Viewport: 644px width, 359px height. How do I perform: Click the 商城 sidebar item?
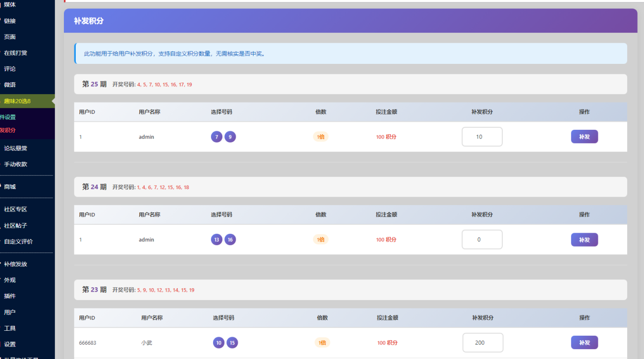tap(10, 187)
